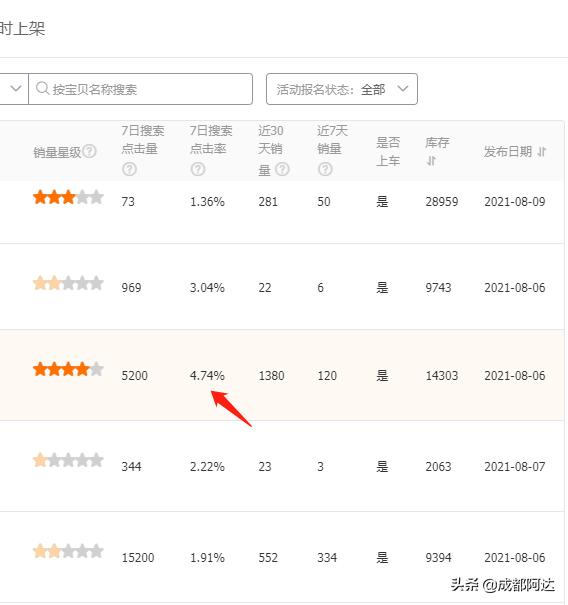Open help icon under 7日搜索点击率
The height and width of the screenshot is (605, 568).
tap(198, 169)
